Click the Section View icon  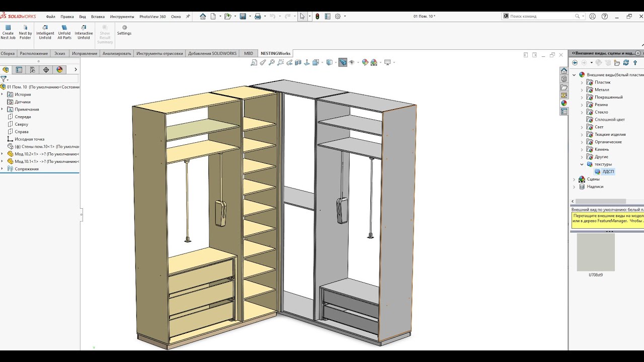[x=298, y=62]
